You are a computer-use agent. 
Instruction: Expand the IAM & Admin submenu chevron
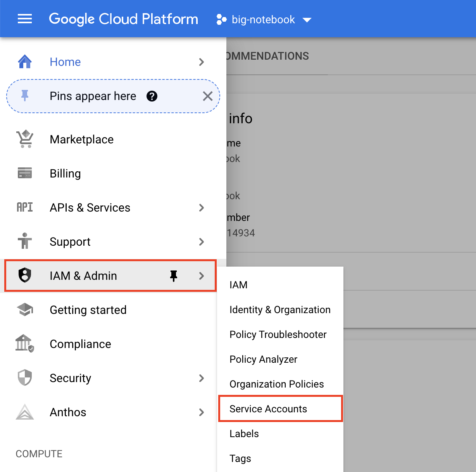coord(201,276)
